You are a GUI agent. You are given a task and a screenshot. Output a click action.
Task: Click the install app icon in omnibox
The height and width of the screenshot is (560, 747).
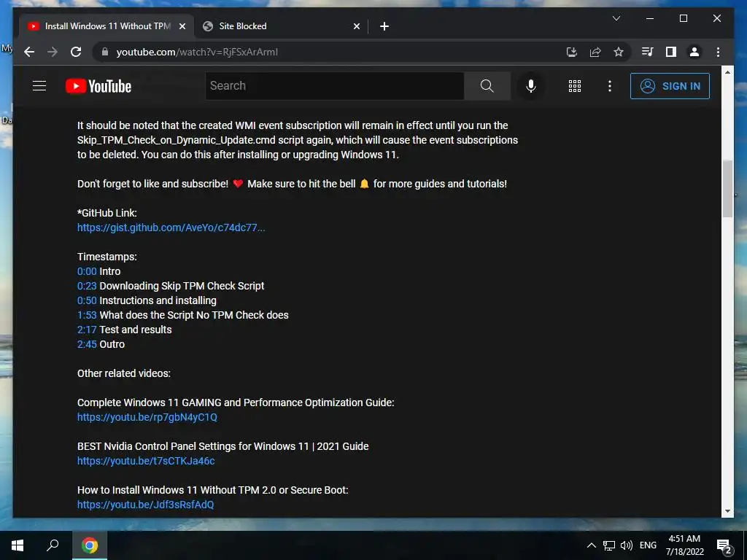click(572, 52)
